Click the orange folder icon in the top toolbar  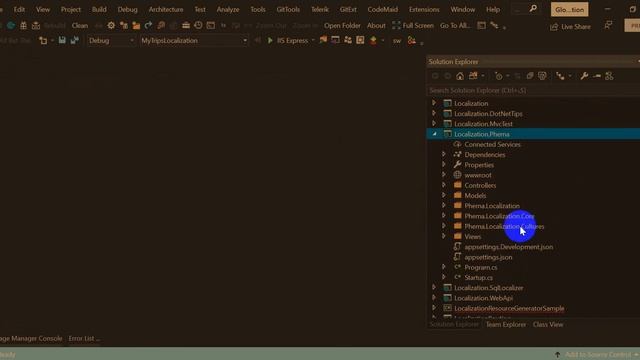[x=136, y=25]
